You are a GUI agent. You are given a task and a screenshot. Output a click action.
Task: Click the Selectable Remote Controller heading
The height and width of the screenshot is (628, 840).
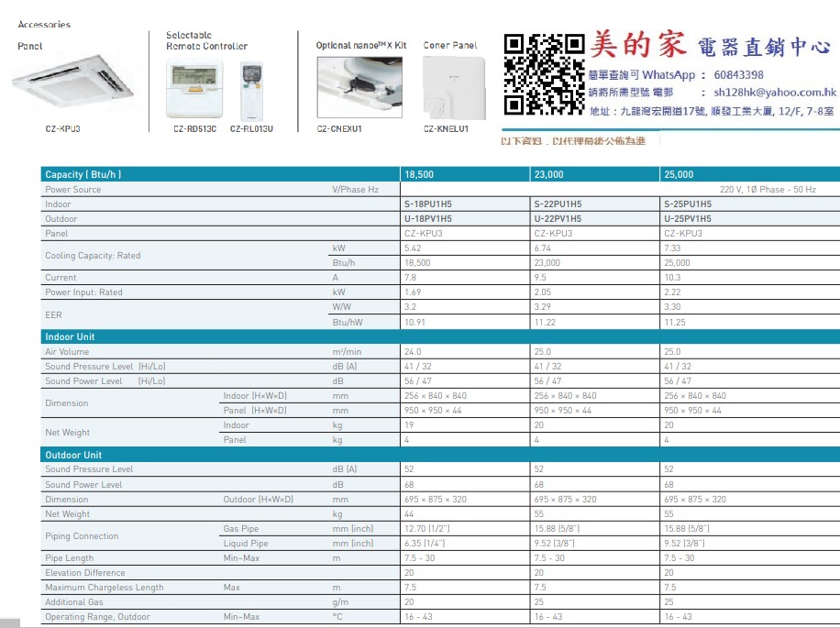pos(206,40)
